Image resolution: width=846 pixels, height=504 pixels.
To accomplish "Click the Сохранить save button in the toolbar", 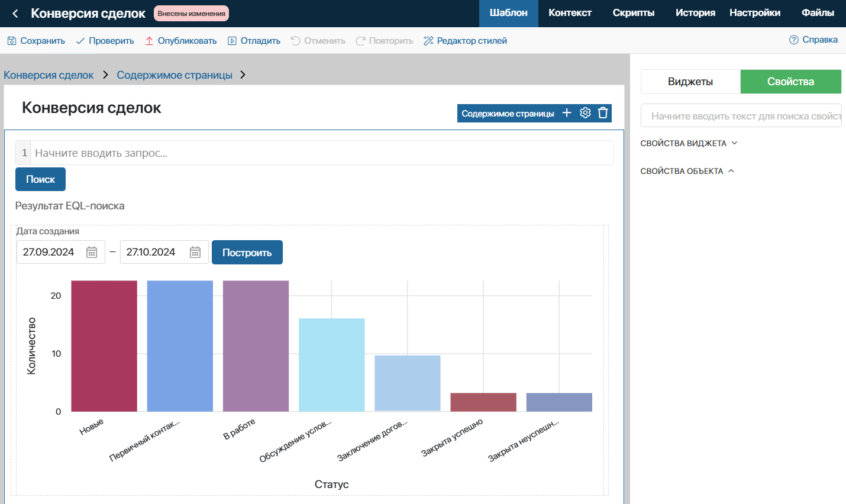I will coord(36,41).
